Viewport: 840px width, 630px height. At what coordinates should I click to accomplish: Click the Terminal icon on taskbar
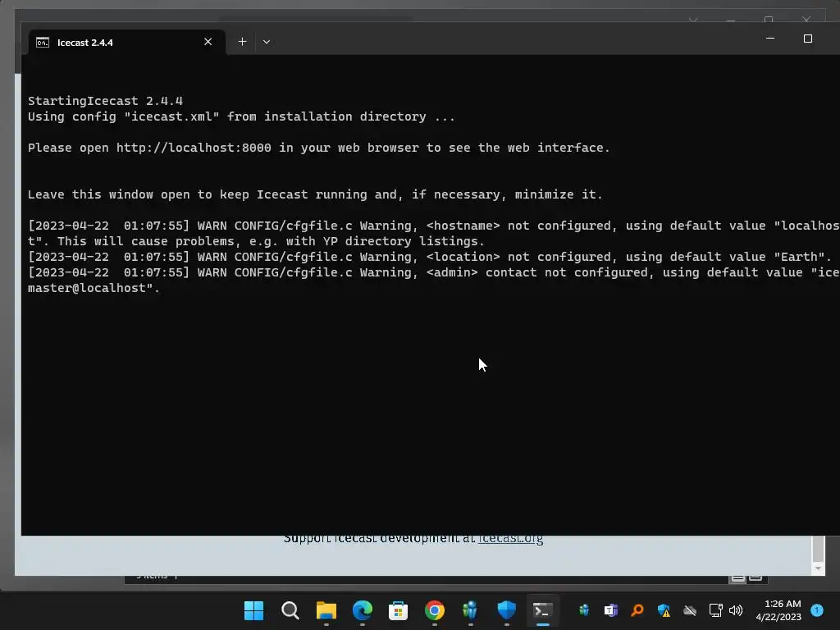542,610
